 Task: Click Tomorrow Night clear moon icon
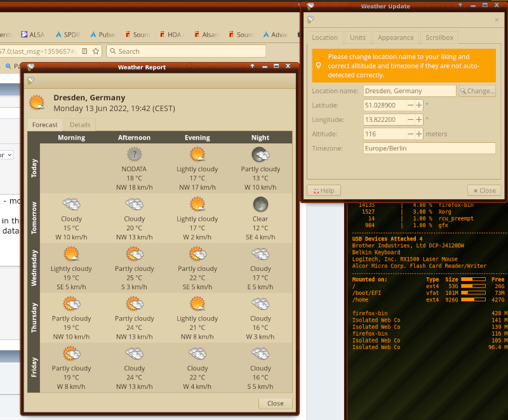(x=260, y=204)
